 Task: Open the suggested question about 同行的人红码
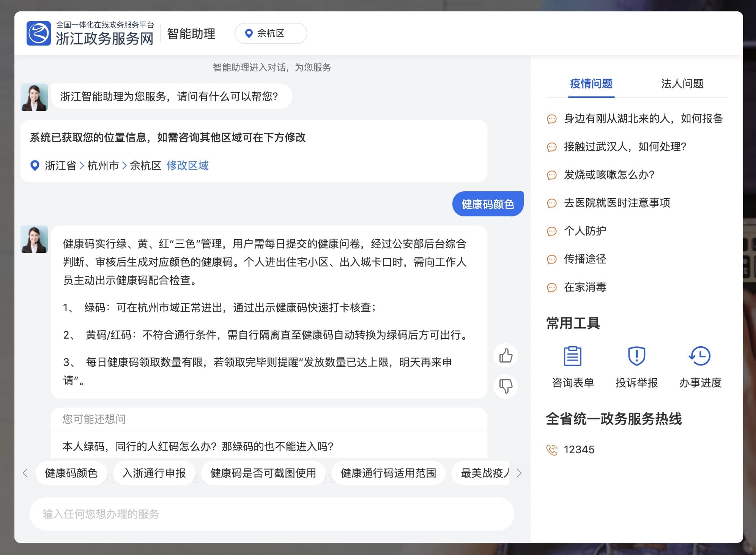198,446
